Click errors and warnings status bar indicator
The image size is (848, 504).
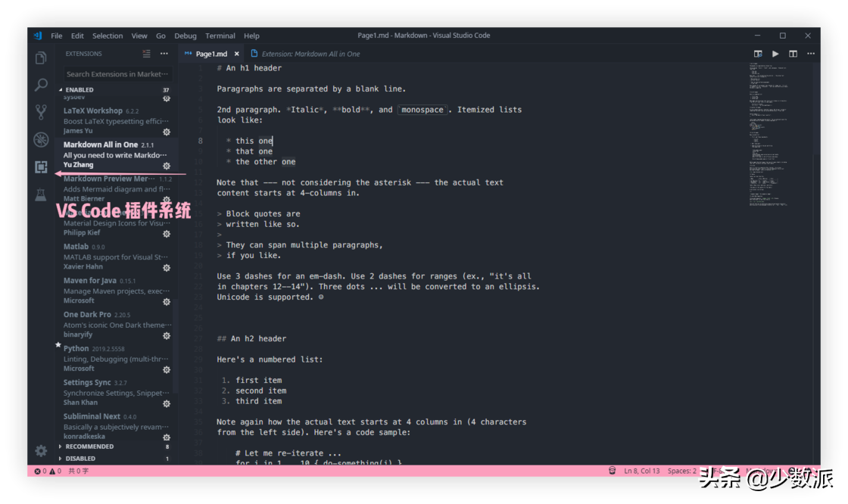pos(48,471)
